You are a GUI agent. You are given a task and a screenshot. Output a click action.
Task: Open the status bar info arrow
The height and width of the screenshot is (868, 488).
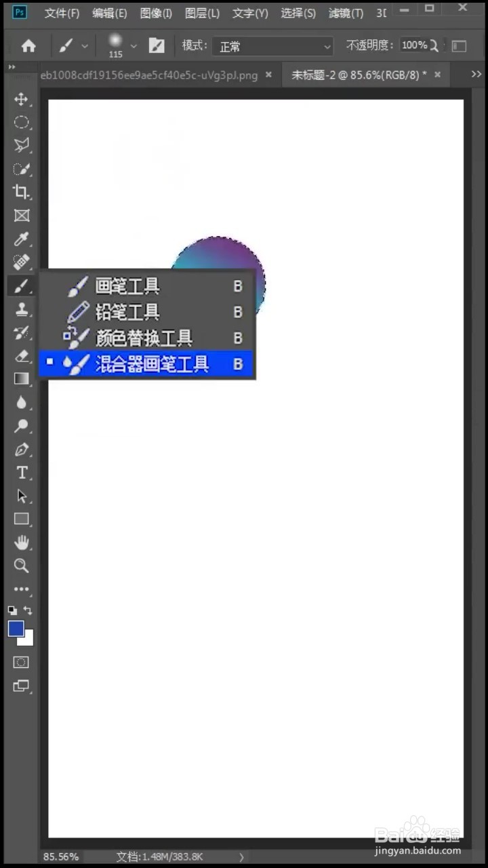[241, 856]
